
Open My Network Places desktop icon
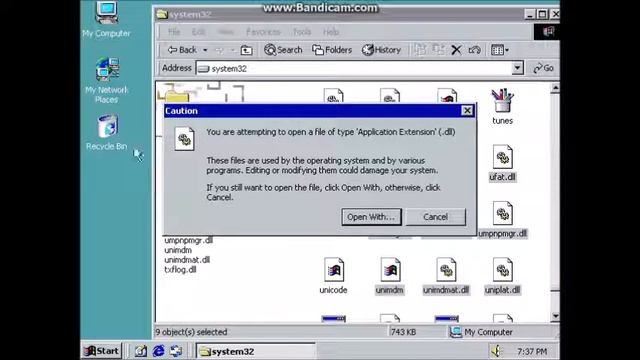pyautogui.click(x=107, y=80)
